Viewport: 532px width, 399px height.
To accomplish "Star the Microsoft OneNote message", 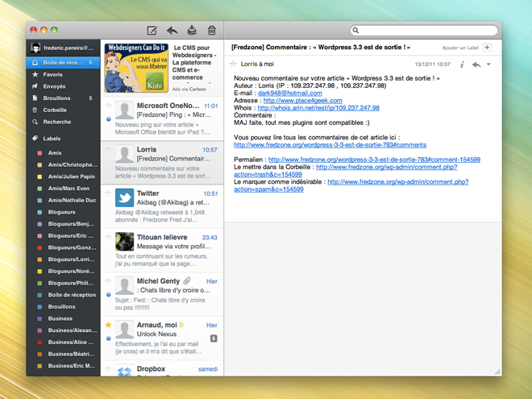I will click(x=109, y=105).
